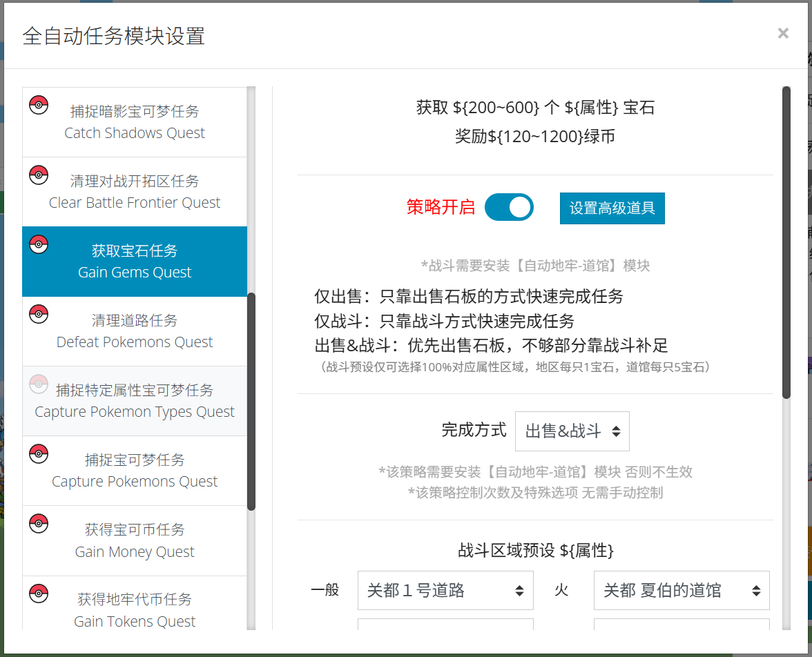This screenshot has height=657, width=812.
Task: Click Pokeball icon beside Defeat Pokemons Quest
Action: 39,314
